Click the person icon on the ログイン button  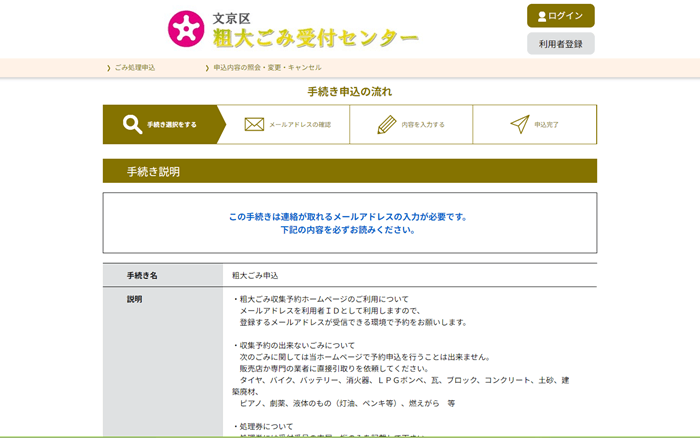tap(542, 17)
